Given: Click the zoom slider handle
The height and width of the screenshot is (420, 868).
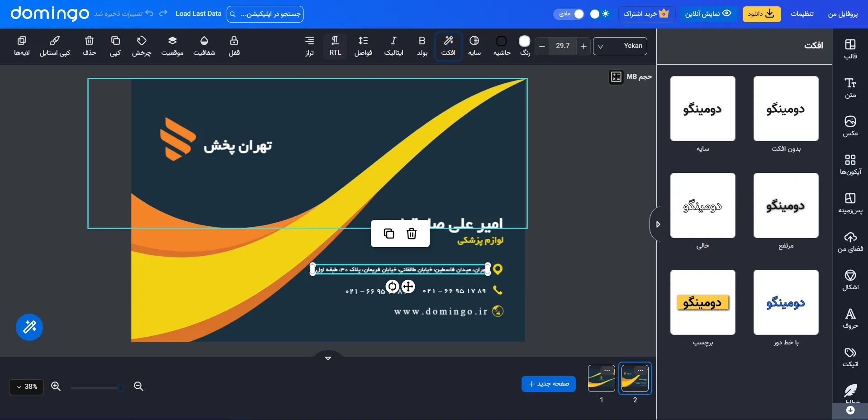Looking at the screenshot, I should tap(121, 388).
